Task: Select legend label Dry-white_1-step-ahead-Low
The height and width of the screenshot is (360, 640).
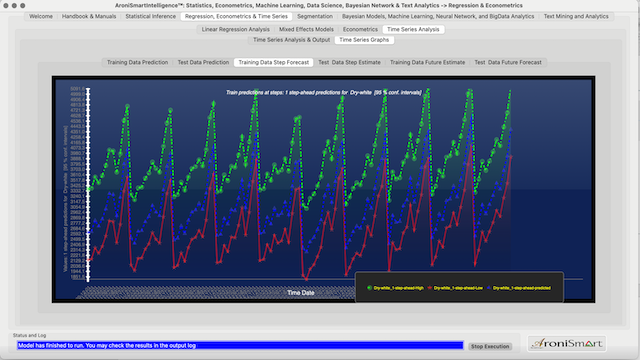Action: (458, 288)
